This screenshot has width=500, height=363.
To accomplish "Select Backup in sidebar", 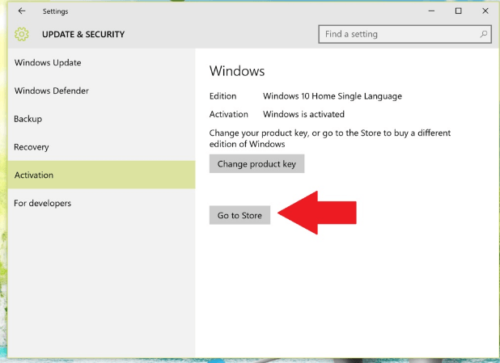I will click(x=101, y=119).
